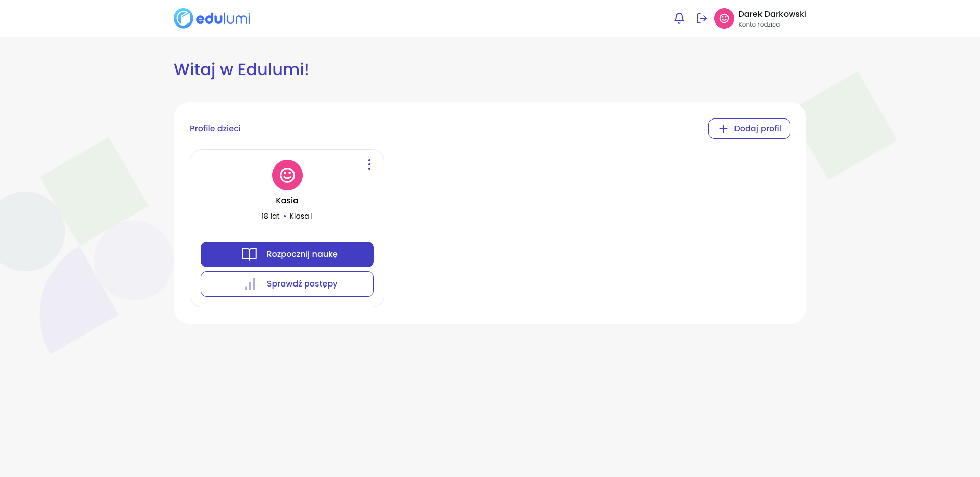Click the open book icon
980x477 pixels.
coord(249,254)
